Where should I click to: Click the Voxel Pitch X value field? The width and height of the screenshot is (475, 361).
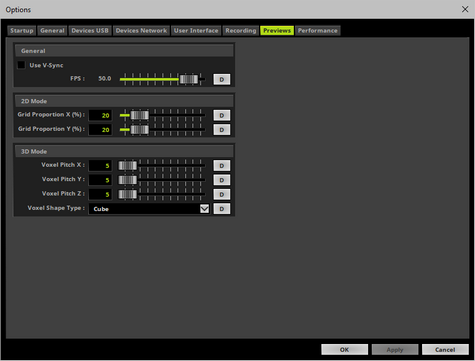100,166
